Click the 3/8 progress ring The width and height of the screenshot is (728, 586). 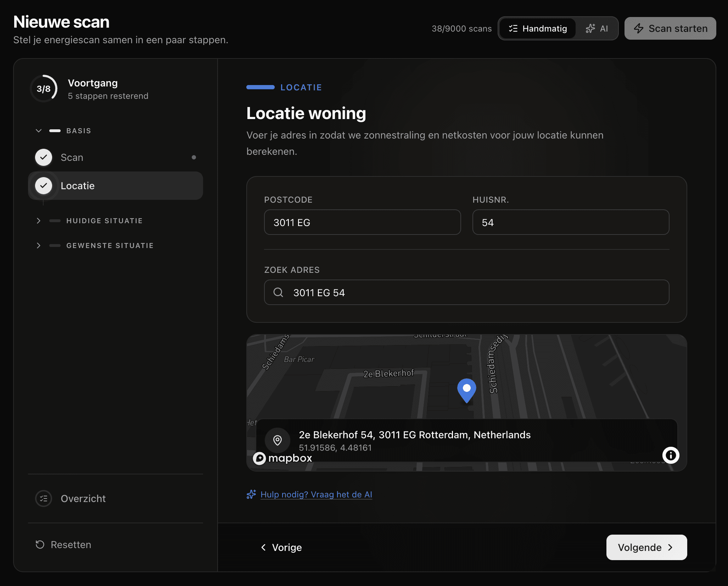(x=44, y=89)
